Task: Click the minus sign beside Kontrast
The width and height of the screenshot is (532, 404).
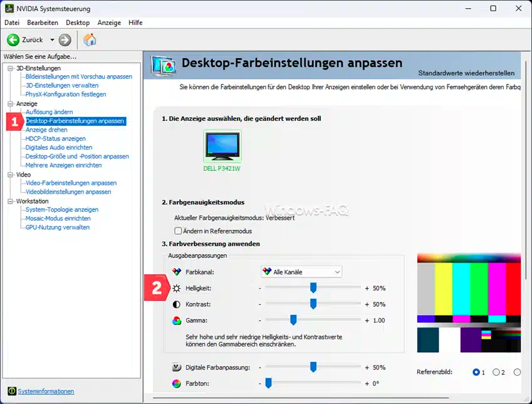Action: tap(260, 304)
